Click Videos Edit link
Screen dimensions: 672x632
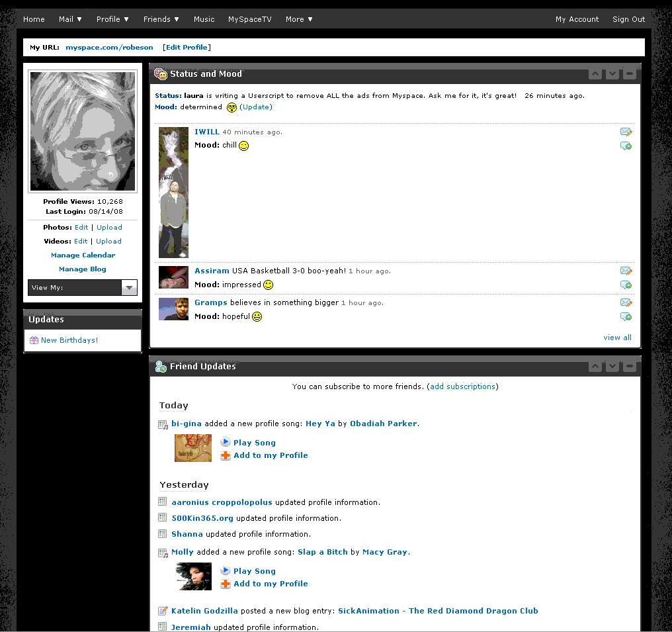(81, 241)
